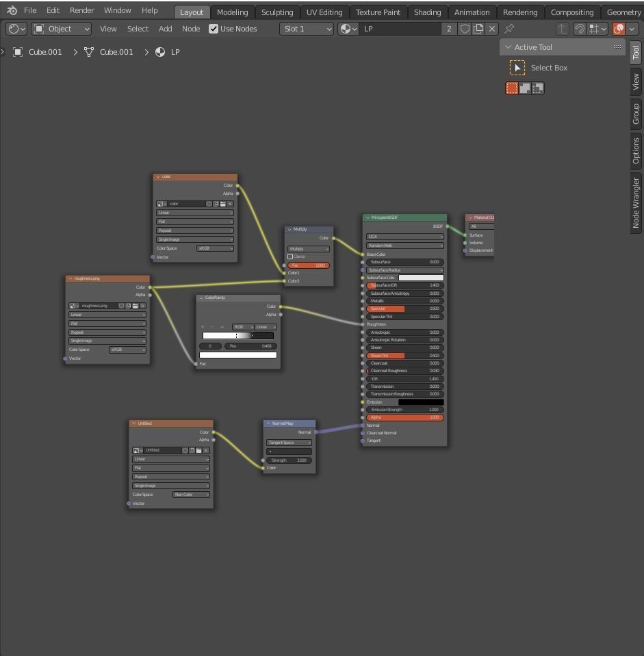Open the RGB color mode dropdown in ColorRamp

tap(243, 327)
